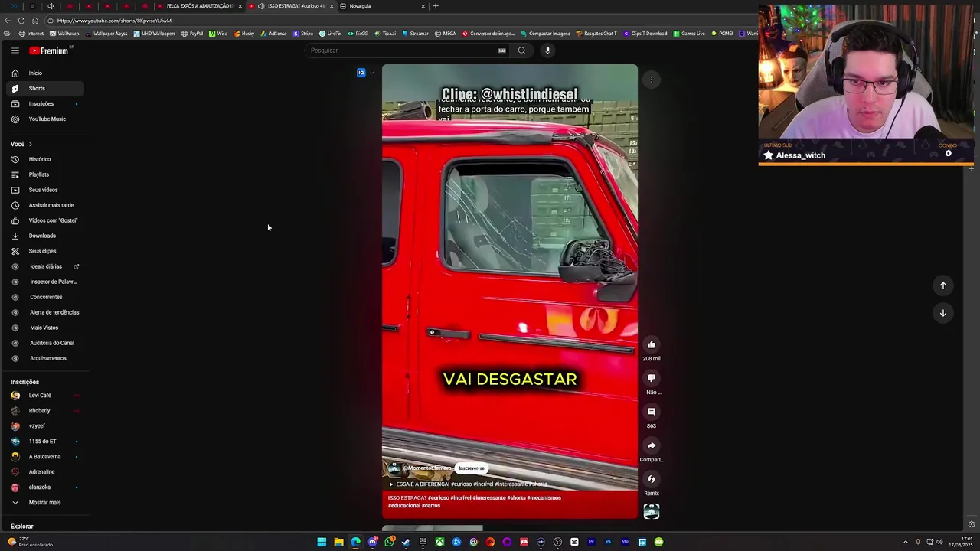Switch to FELCA EXPÔS A ADULTIZAÇÃO tab
Screen dimensions: 980x551
click(x=201, y=6)
